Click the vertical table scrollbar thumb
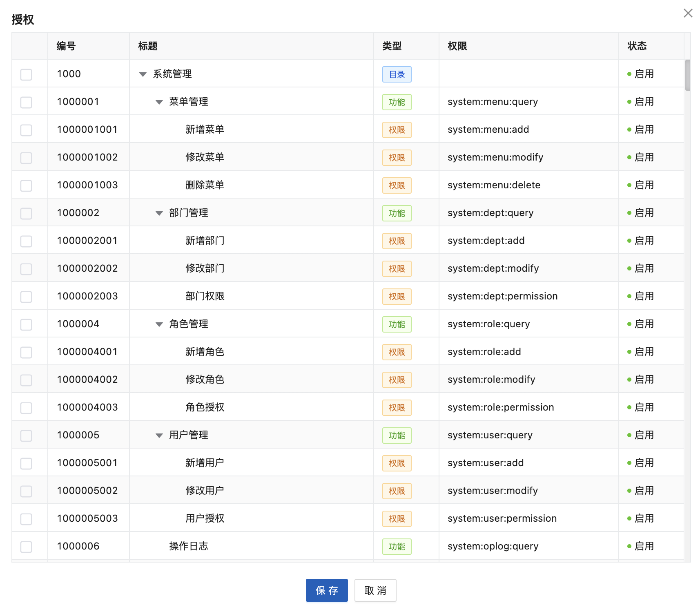The image size is (700, 612). 688,75
